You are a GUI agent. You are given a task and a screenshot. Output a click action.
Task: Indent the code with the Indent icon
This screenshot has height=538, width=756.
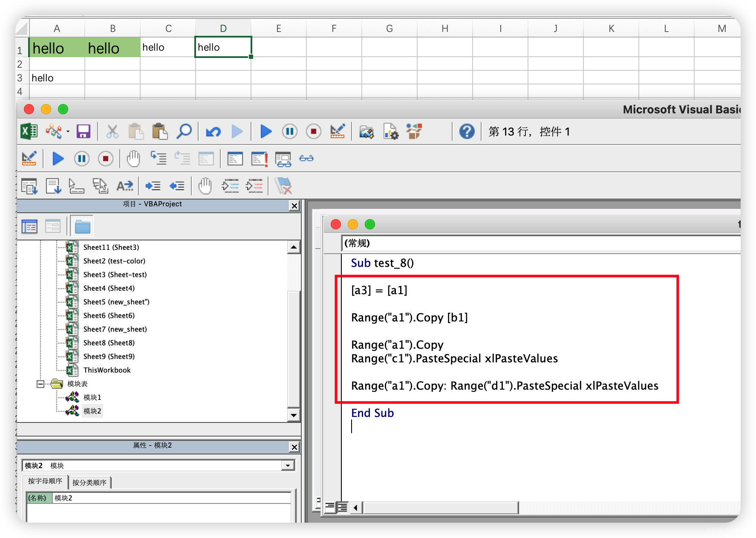tap(153, 186)
